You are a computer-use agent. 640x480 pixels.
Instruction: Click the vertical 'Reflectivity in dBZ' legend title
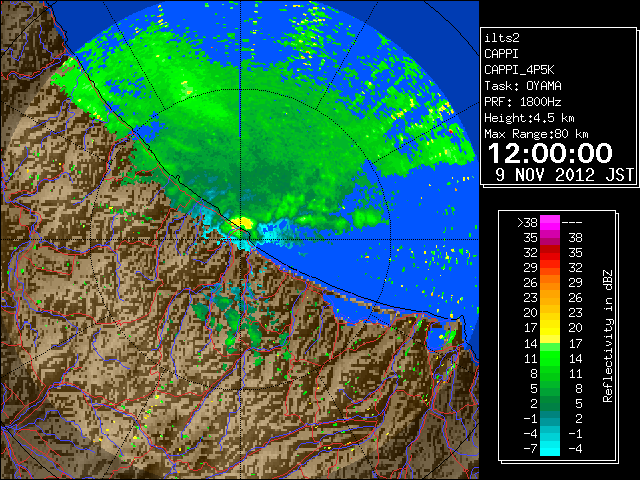[607, 336]
